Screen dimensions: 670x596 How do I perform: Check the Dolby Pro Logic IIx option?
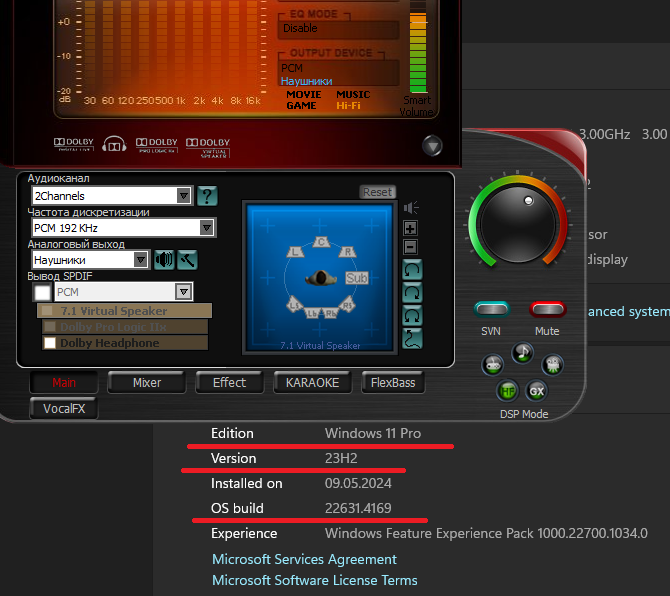tap(50, 327)
